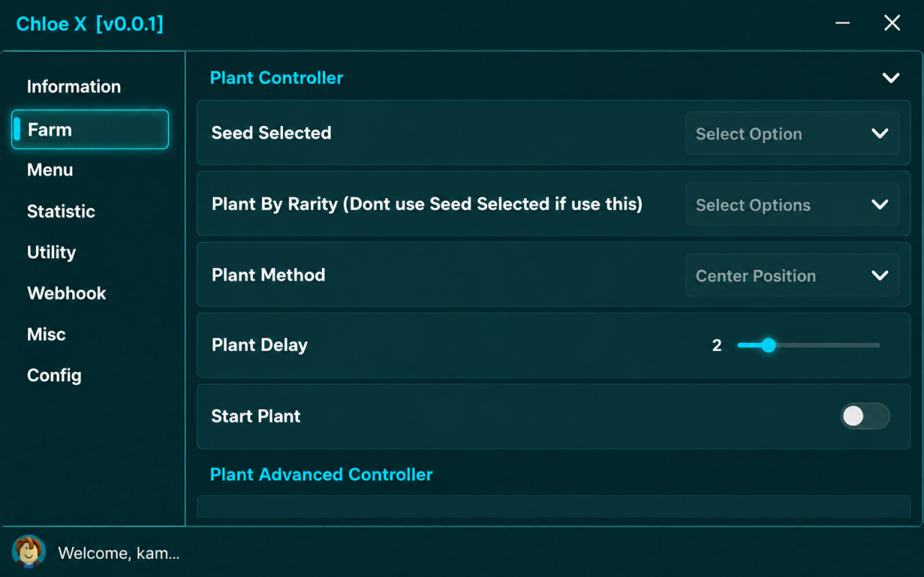Open the Seed Selected dropdown
Viewport: 924px width, 577px height.
tap(792, 134)
